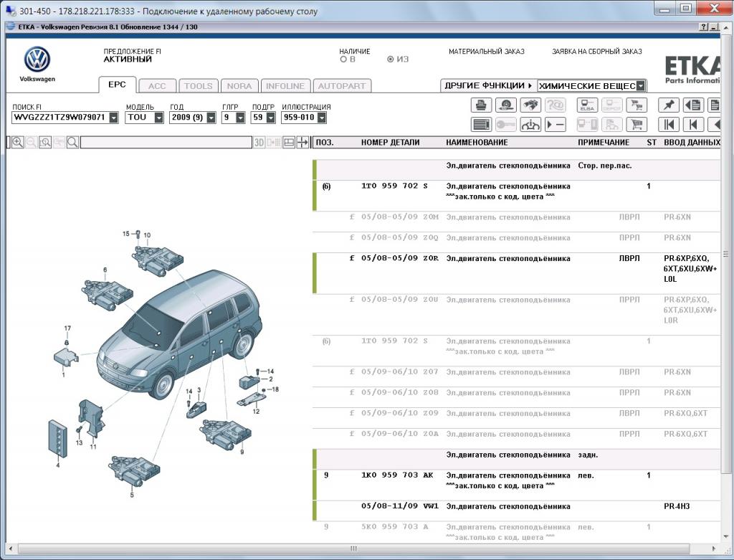Click the ПОЗ. column header
734x560 pixels.
(325, 143)
